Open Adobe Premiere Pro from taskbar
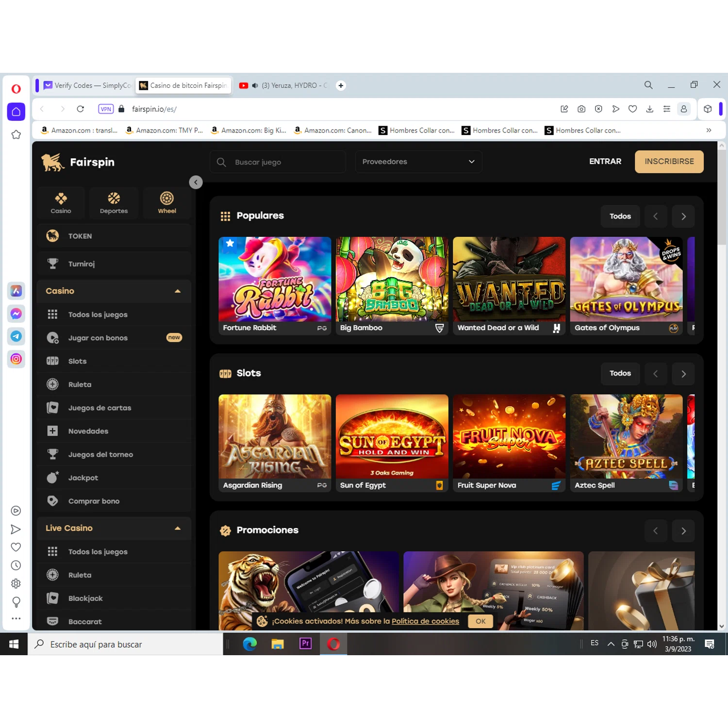728x728 pixels. (305, 644)
